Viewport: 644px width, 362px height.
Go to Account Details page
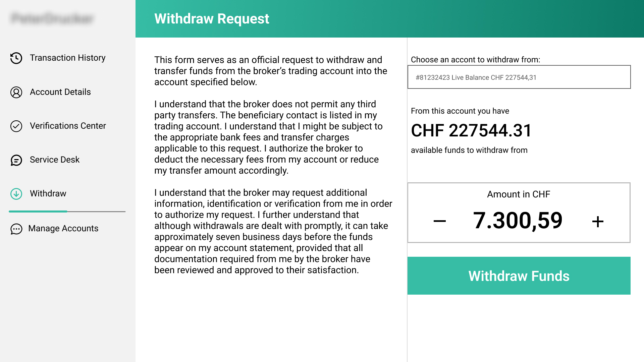point(60,92)
